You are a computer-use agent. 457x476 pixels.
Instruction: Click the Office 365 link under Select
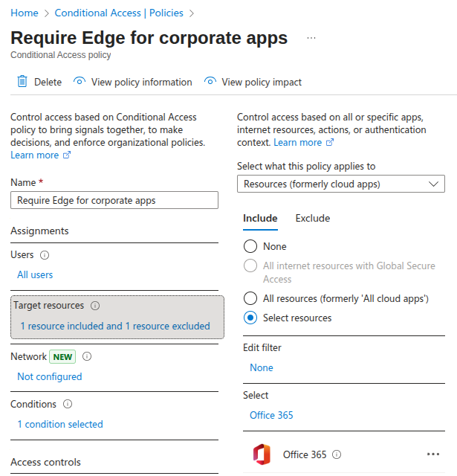tap(271, 415)
